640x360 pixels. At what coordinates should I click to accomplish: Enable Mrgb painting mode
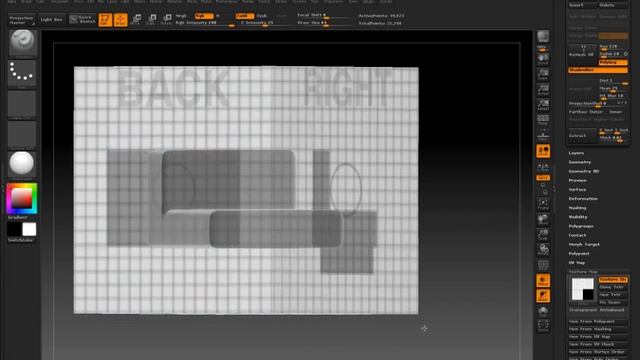coord(181,16)
